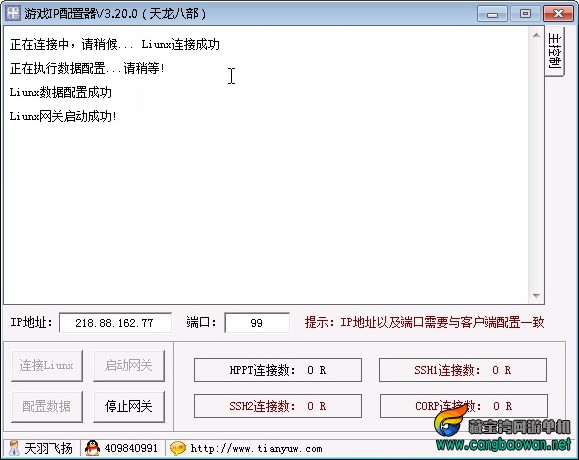Viewport: 579px width, 460px height.
Task: Click the QQ number 409840991
Action: point(131,448)
